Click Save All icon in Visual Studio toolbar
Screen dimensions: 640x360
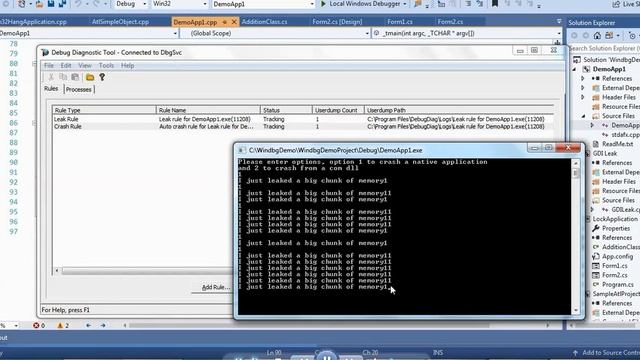coord(62,4)
